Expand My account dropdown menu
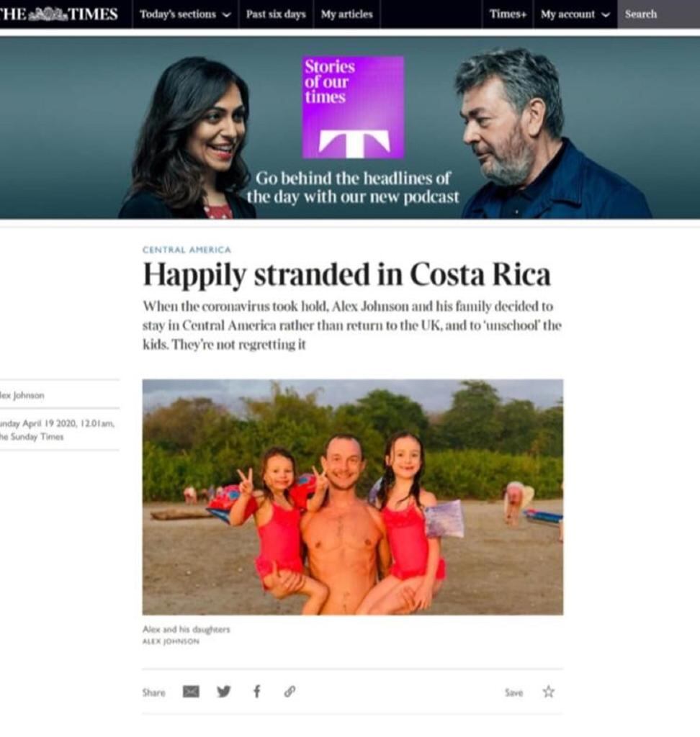The width and height of the screenshot is (700, 737). (575, 14)
